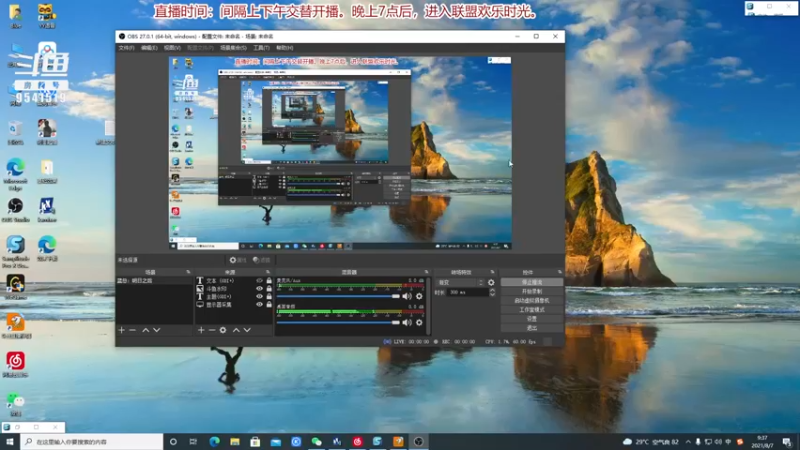Image resolution: width=800 pixels, height=450 pixels.
Task: Open the 工具(T) menu
Action: point(261,48)
